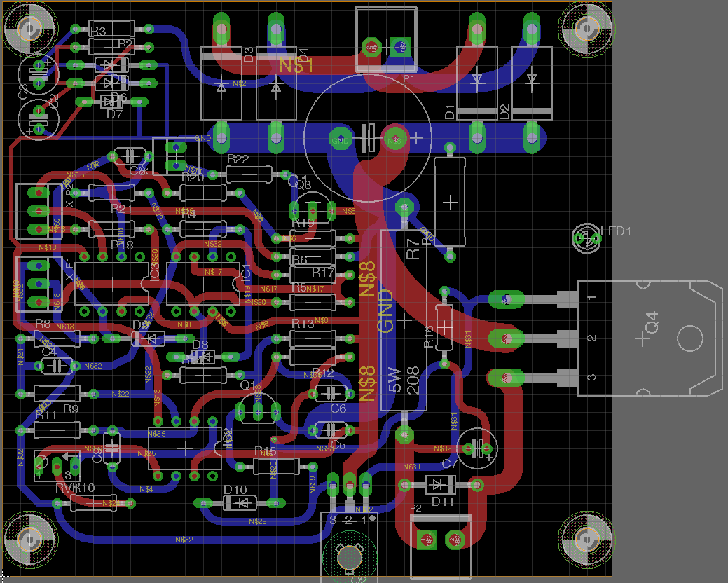Select the D2 diode label

pos(504,112)
